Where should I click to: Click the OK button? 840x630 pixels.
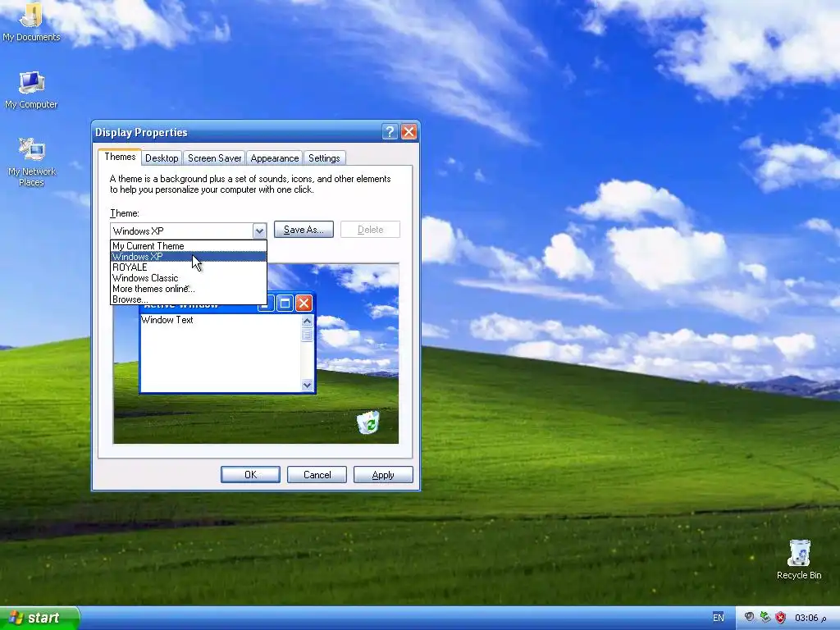point(250,475)
